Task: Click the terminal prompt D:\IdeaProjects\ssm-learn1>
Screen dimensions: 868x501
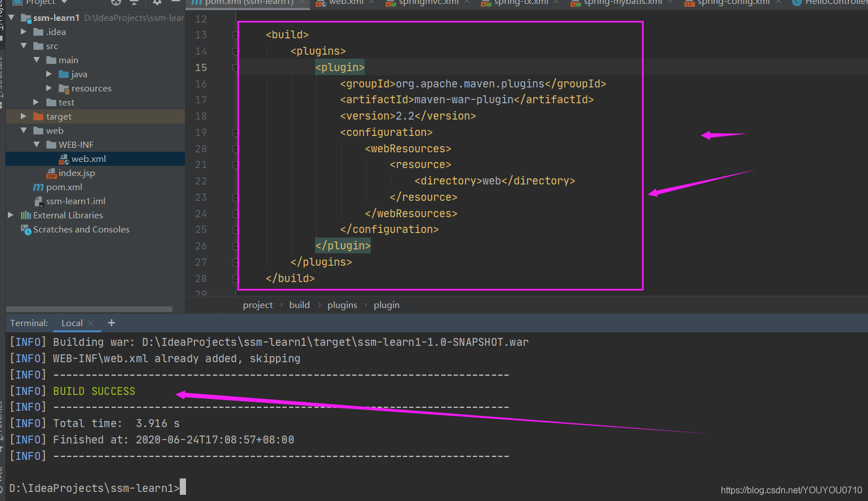Action: click(94, 489)
